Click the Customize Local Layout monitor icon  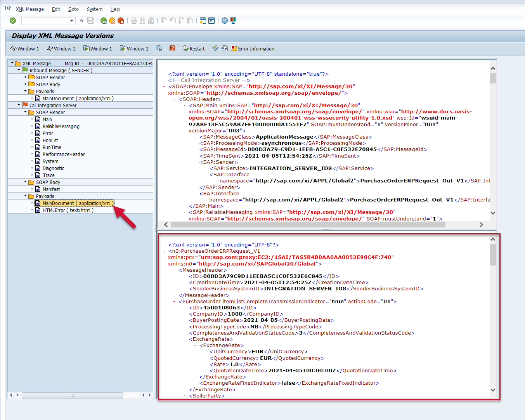[233, 21]
